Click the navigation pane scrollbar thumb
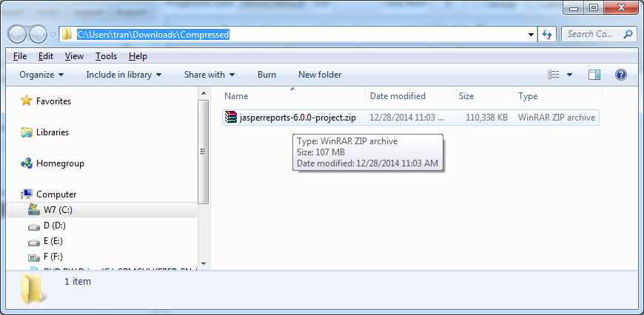This screenshot has height=315, width=644. coord(204,152)
